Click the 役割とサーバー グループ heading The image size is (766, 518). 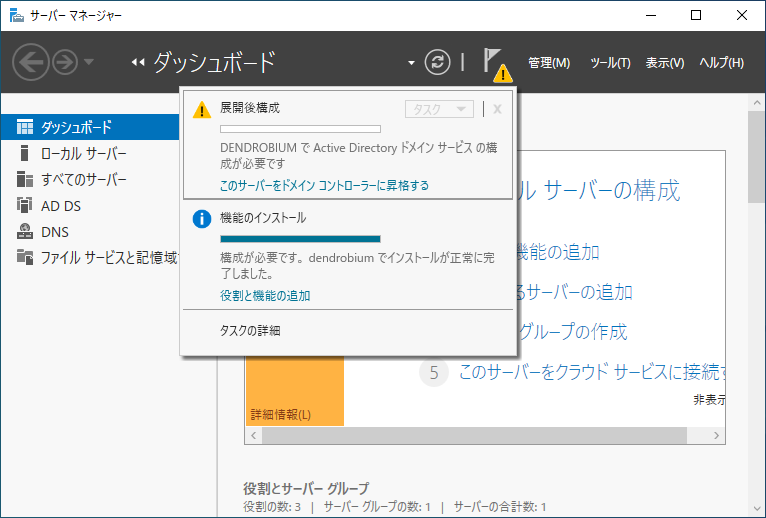tap(306, 488)
